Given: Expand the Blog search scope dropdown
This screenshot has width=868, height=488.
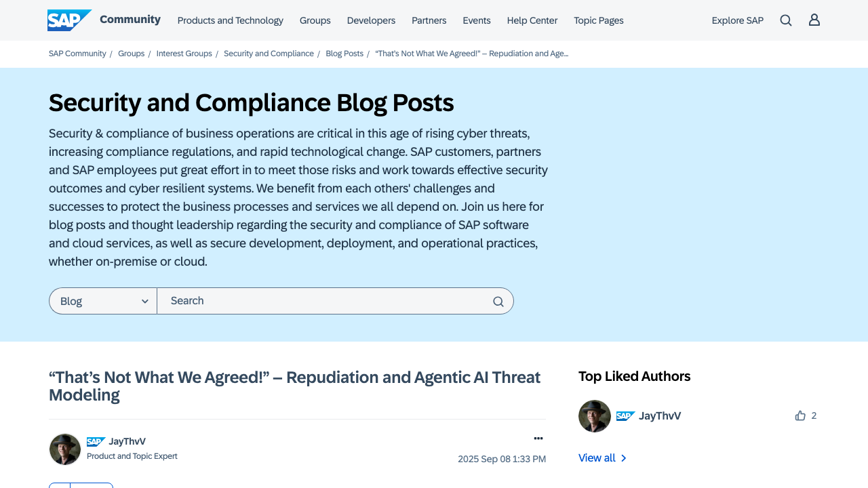Looking at the screenshot, I should (x=103, y=301).
